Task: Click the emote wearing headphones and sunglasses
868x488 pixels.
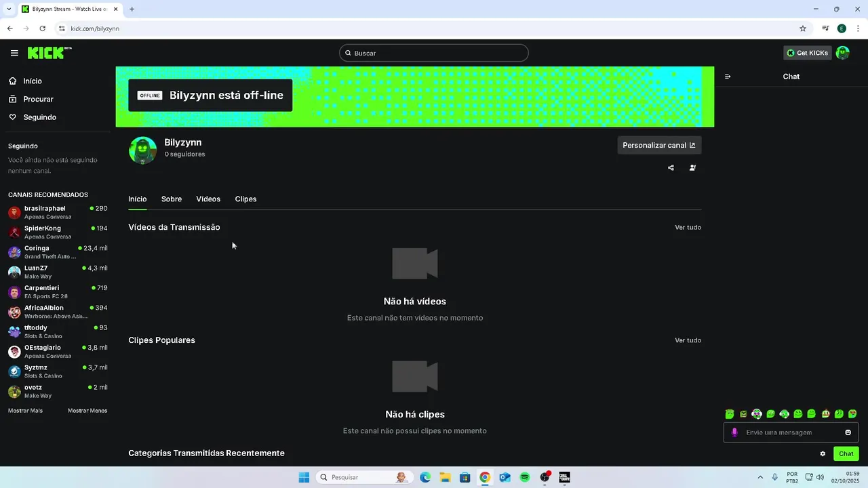Action: pyautogui.click(x=757, y=414)
